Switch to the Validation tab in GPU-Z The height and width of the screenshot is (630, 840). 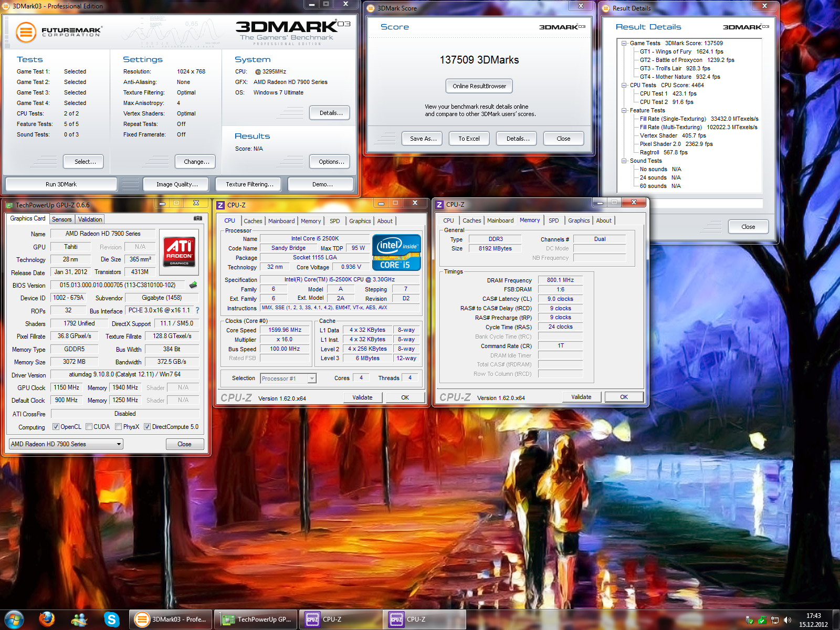coord(90,219)
